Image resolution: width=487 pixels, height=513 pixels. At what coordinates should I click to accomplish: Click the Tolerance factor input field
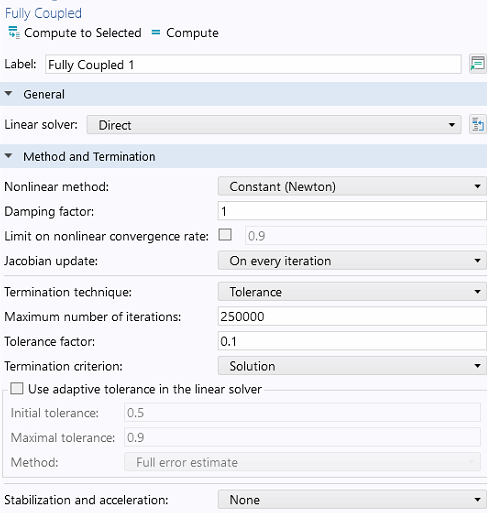(x=352, y=341)
